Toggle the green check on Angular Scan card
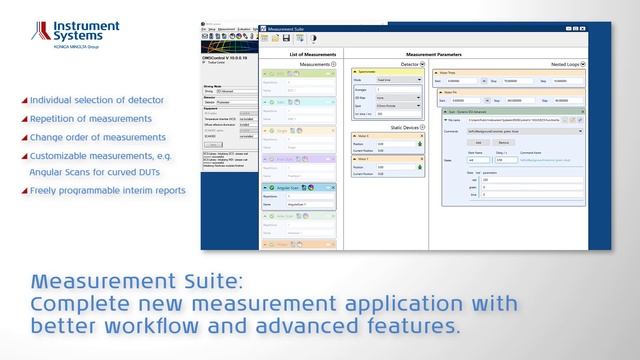640x360 pixels. (271, 188)
